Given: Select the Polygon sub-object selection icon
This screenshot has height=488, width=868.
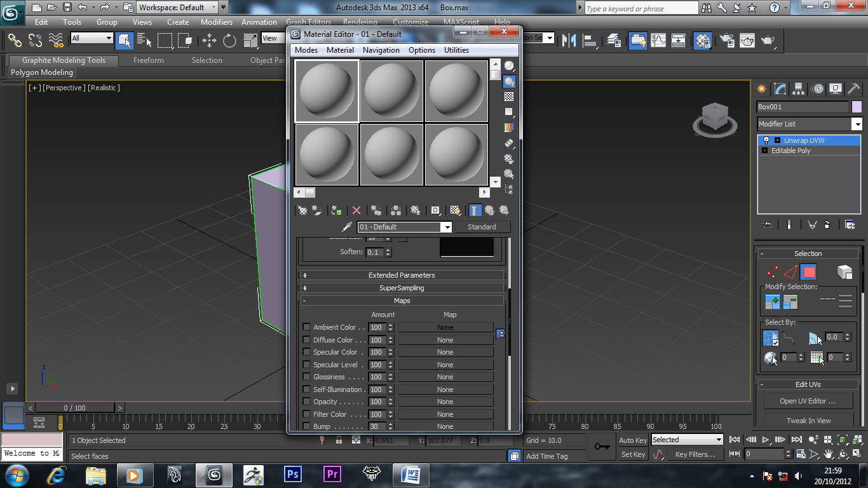Looking at the screenshot, I should pos(808,273).
